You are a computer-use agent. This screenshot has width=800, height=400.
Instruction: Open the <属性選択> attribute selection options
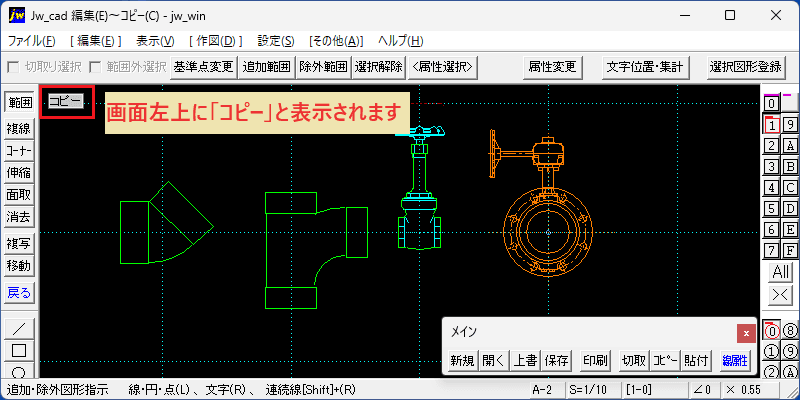pos(443,66)
